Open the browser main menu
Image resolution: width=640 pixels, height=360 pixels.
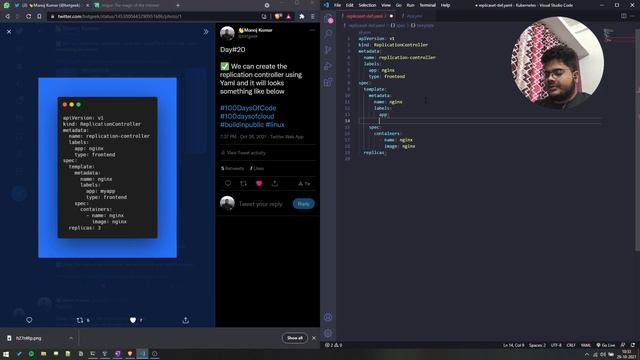(x=313, y=16)
